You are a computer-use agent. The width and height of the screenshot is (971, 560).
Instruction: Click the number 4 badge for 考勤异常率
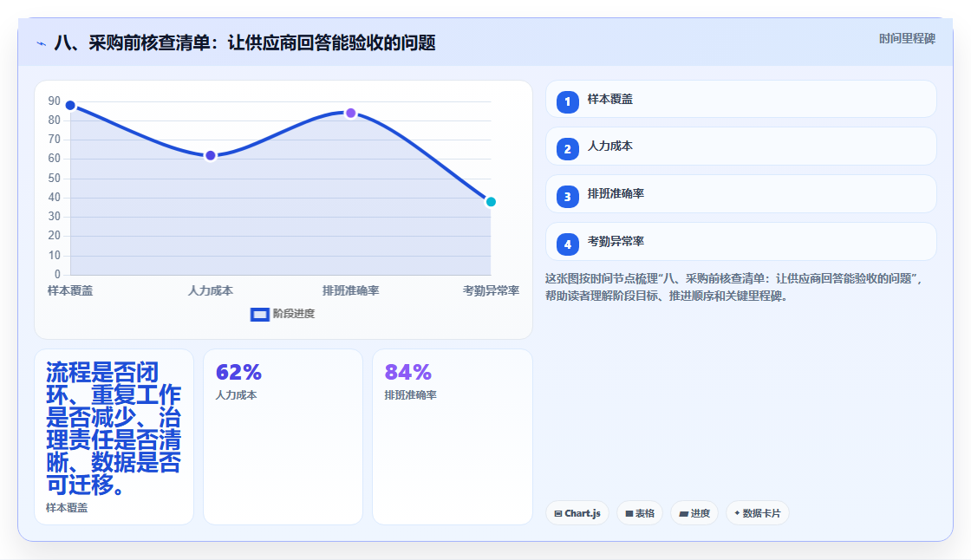coord(567,244)
